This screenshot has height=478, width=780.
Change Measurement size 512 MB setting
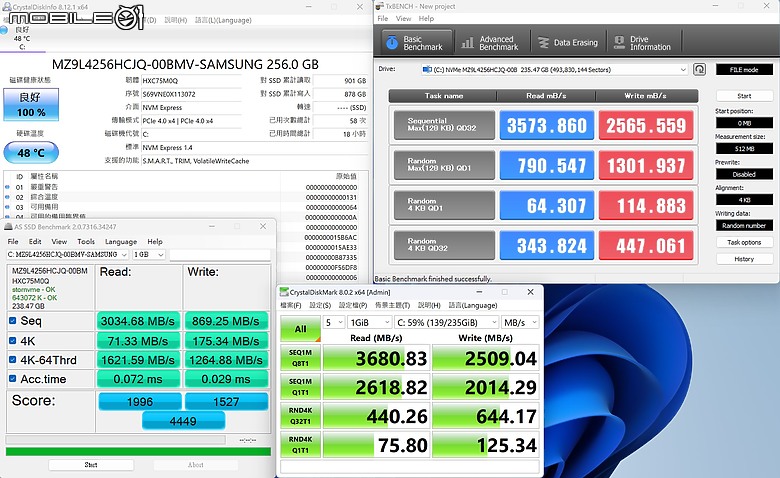tap(744, 149)
